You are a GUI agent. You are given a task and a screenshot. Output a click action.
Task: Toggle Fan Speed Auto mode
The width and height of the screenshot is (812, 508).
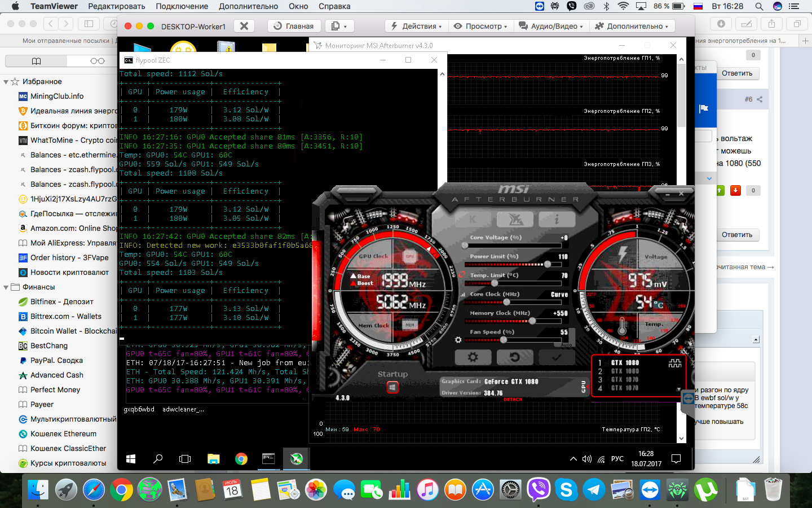(x=566, y=344)
